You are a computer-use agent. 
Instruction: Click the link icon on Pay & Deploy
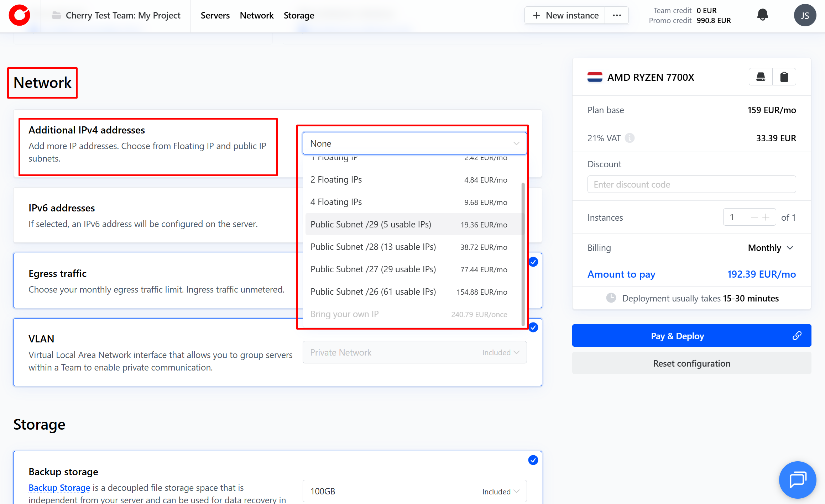pyautogui.click(x=797, y=336)
